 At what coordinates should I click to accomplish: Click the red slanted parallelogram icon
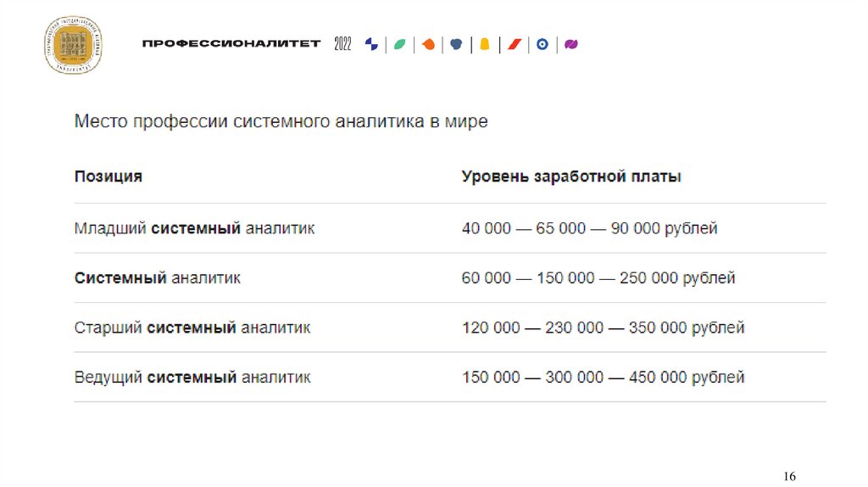[x=513, y=44]
